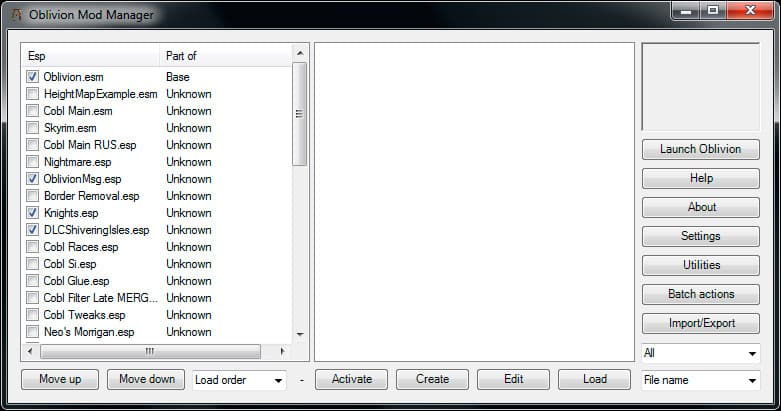Expand the All filter dropdown
The image size is (781, 411).
tap(701, 353)
